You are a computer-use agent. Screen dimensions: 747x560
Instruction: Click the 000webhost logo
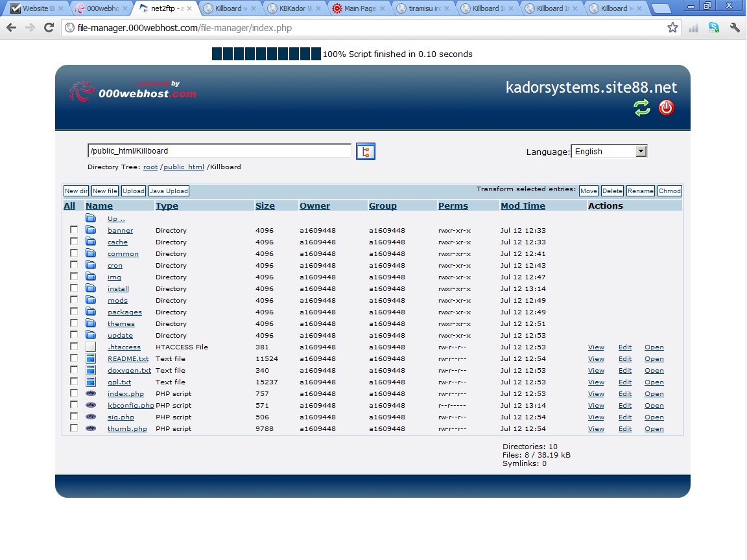tap(132, 91)
